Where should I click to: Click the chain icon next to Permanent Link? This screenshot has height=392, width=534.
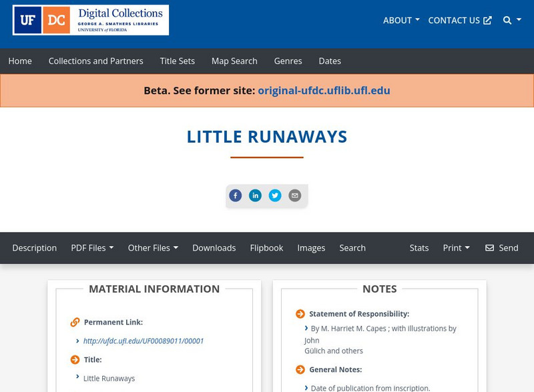tap(73, 321)
